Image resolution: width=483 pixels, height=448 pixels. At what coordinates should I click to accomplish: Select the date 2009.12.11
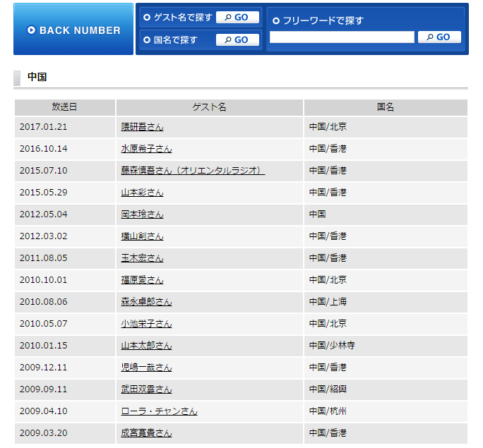tap(44, 367)
